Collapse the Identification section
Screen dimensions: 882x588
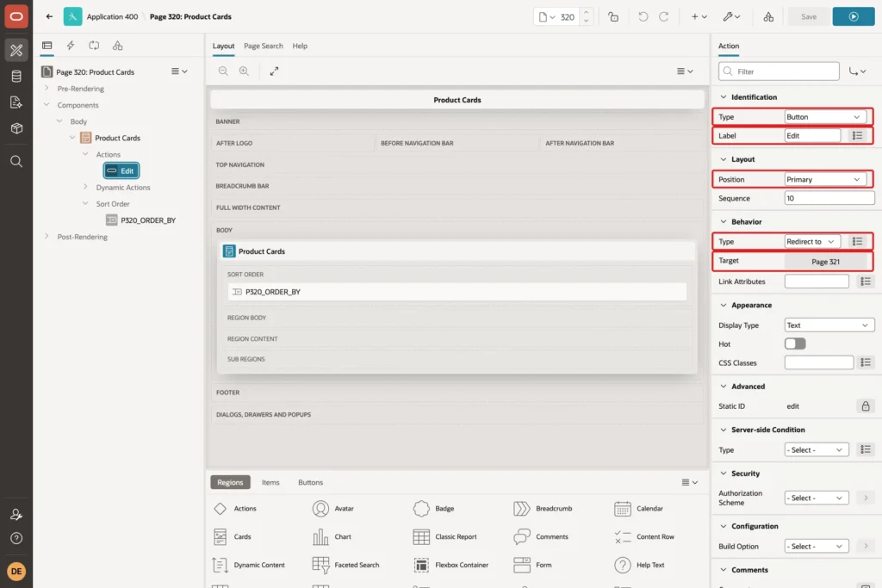724,96
